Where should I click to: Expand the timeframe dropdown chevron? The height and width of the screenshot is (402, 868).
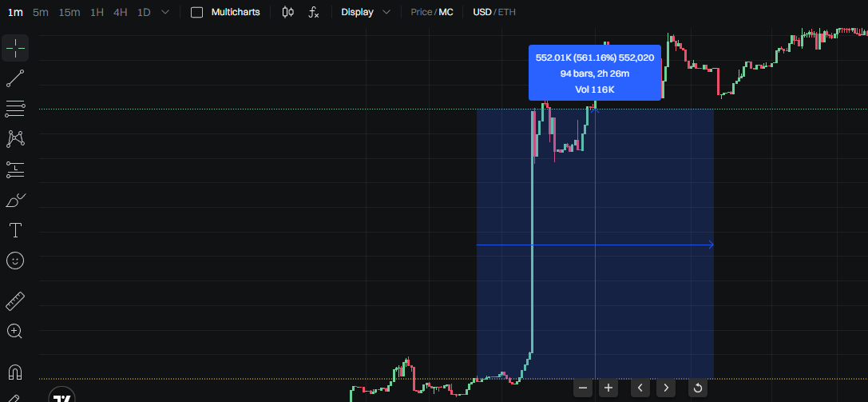[165, 12]
